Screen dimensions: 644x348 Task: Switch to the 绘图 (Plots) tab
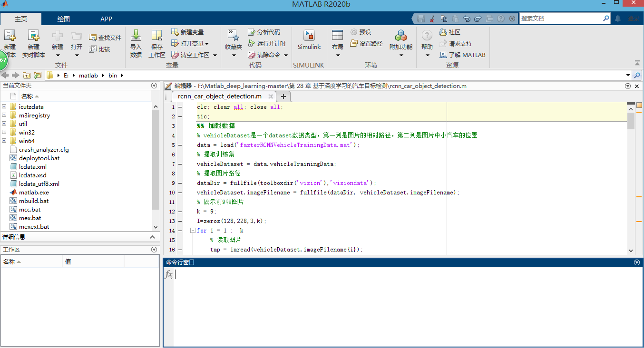pyautogui.click(x=64, y=19)
